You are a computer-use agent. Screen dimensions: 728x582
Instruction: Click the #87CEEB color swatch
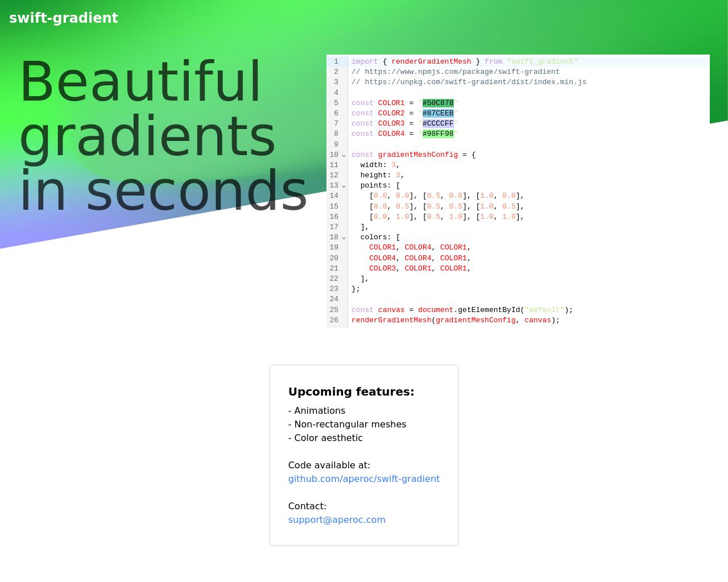coord(438,113)
